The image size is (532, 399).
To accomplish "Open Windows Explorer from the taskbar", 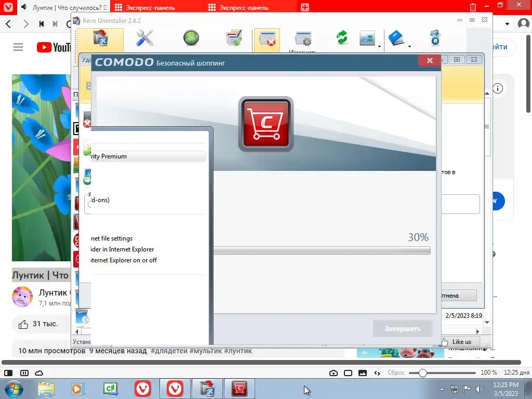I will [x=46, y=389].
